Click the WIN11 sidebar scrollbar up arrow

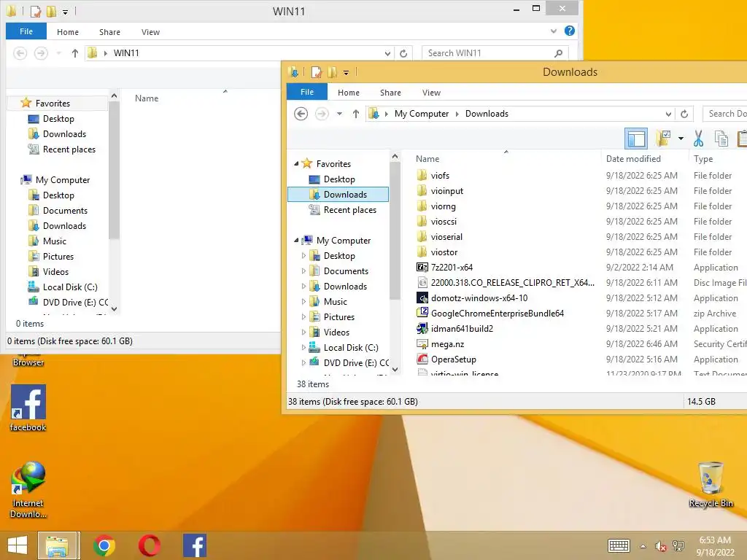coord(114,96)
